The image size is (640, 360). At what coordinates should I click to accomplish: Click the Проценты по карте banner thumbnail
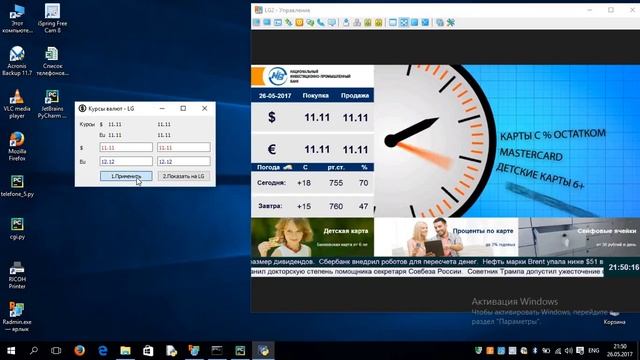tap(446, 237)
